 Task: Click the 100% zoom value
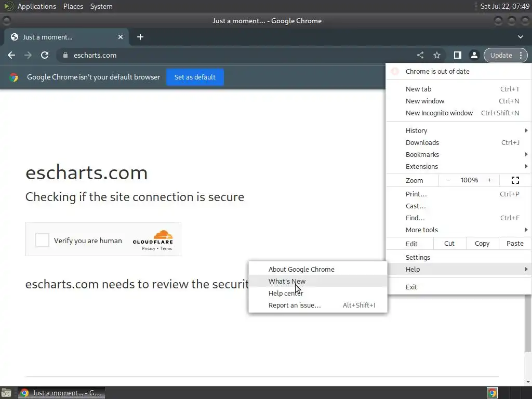click(x=469, y=180)
